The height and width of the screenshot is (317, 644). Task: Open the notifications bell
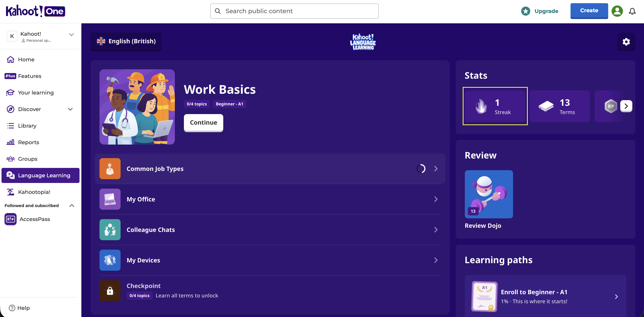[632, 11]
